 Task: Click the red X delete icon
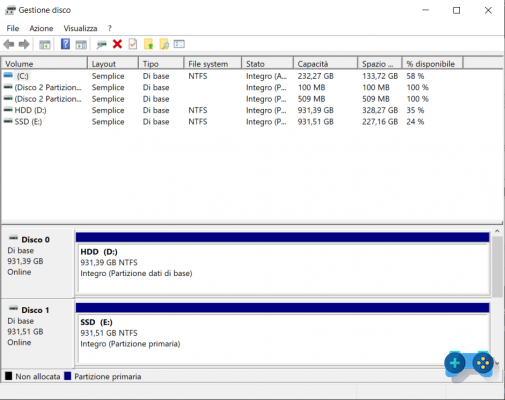(117, 44)
